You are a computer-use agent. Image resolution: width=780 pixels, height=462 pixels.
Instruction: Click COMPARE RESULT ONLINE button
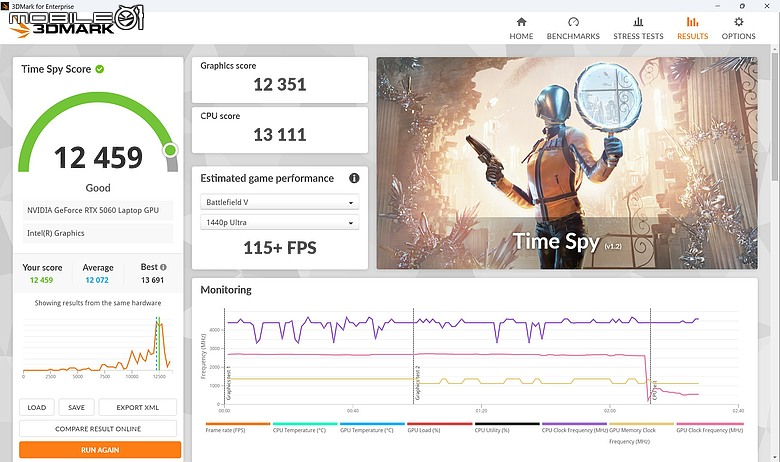click(x=98, y=429)
